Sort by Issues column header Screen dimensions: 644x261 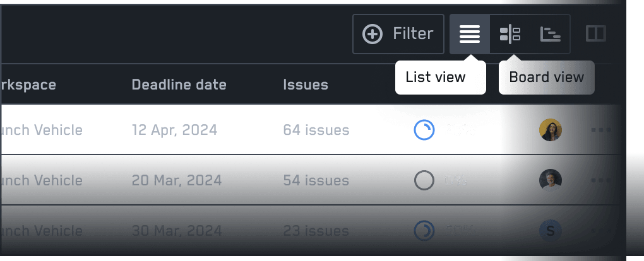coord(306,84)
